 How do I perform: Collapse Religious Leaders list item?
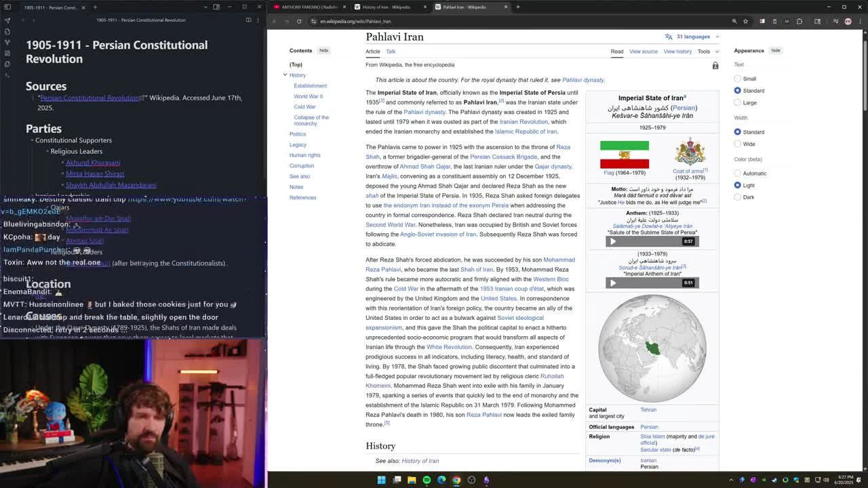(47, 152)
